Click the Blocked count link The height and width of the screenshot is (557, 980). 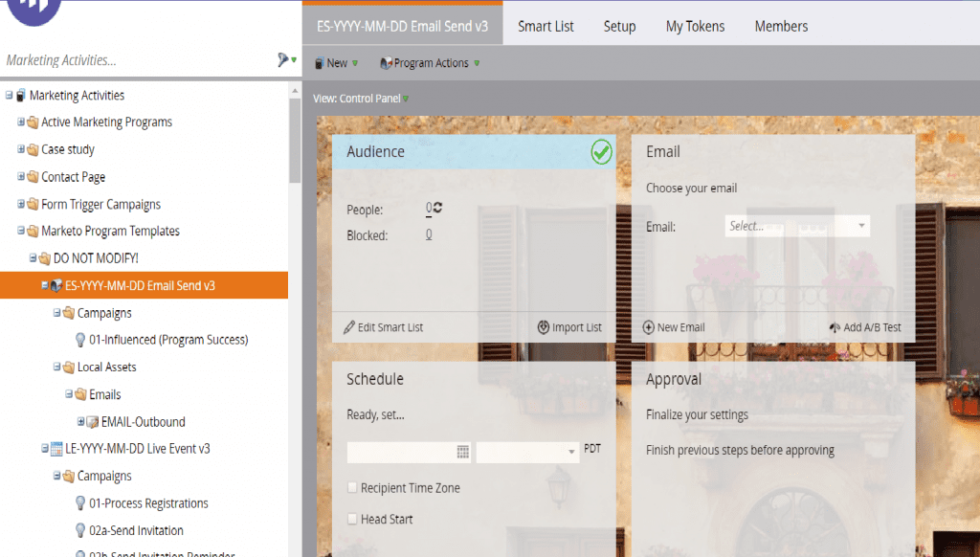(429, 234)
